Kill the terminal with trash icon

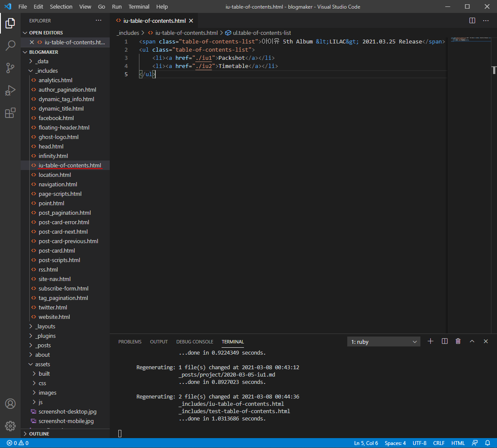(458, 341)
